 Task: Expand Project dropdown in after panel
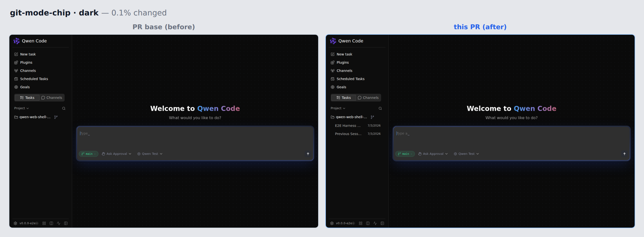click(x=338, y=108)
